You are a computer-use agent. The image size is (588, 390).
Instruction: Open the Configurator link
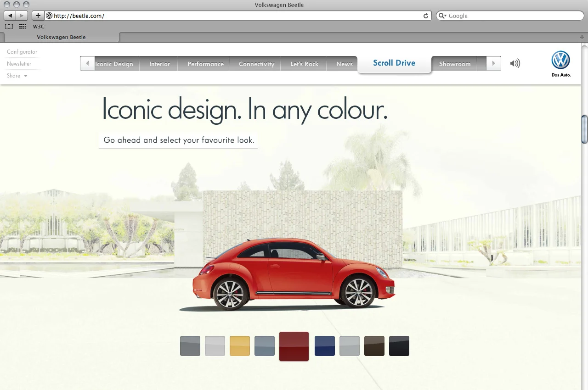click(x=22, y=52)
